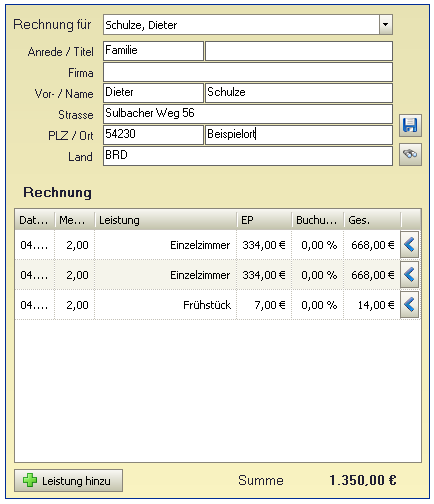Image resolution: width=434 pixels, height=504 pixels.
Task: Click green plus icon on Leistung hinzu
Action: [x=30, y=480]
